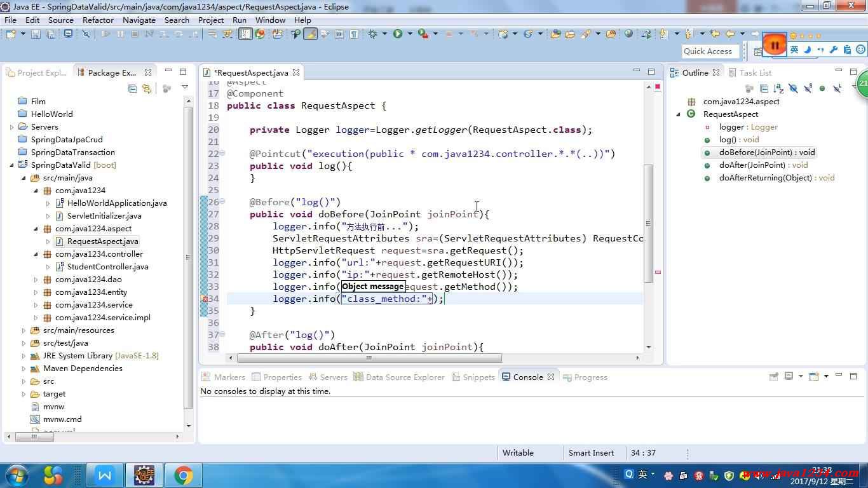Click the Open Type toolbar icon
Screen dimensions: 868x488
pyautogui.click(x=555, y=34)
